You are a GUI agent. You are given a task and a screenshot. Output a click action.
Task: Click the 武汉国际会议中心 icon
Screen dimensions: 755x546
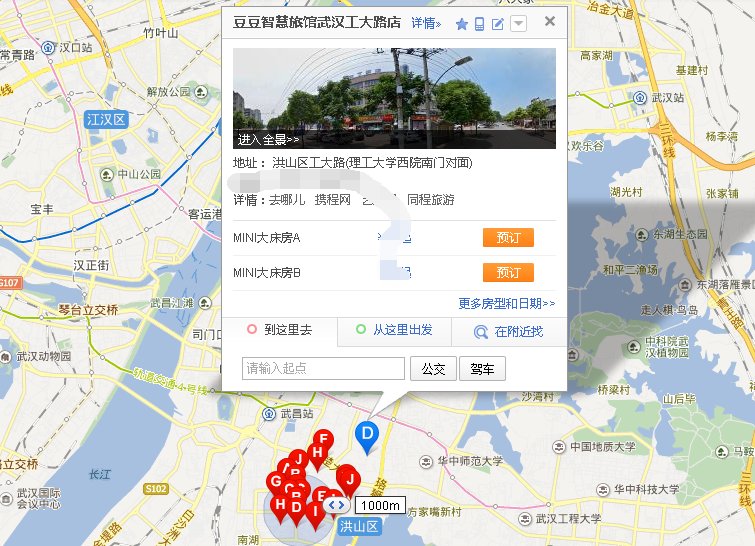tap(6, 499)
